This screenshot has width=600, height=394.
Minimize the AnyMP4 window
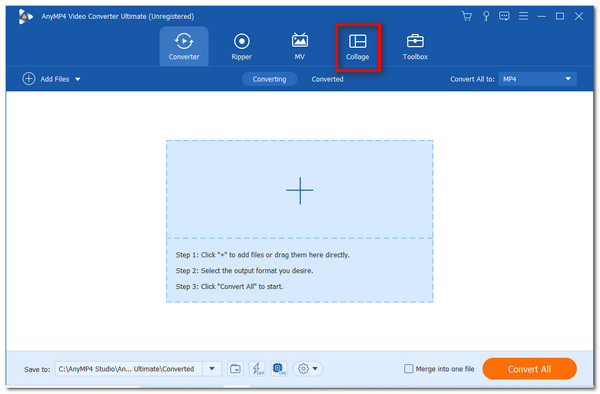[541, 16]
